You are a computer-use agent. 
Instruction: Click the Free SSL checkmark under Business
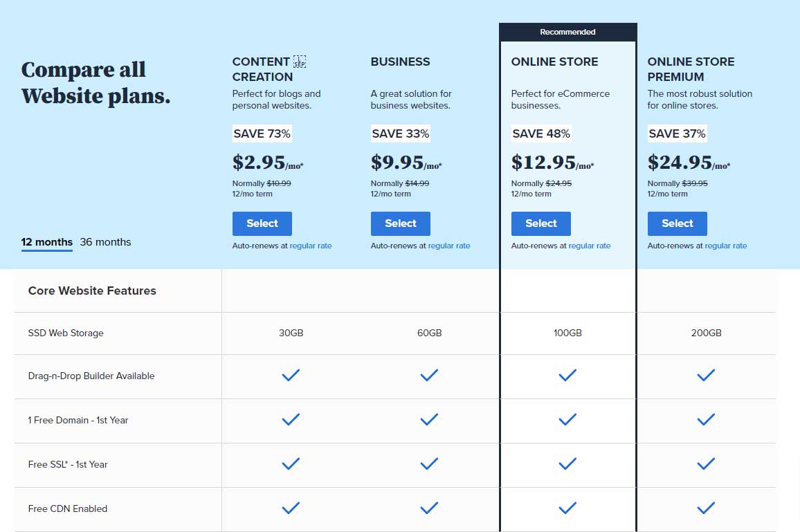point(429,464)
